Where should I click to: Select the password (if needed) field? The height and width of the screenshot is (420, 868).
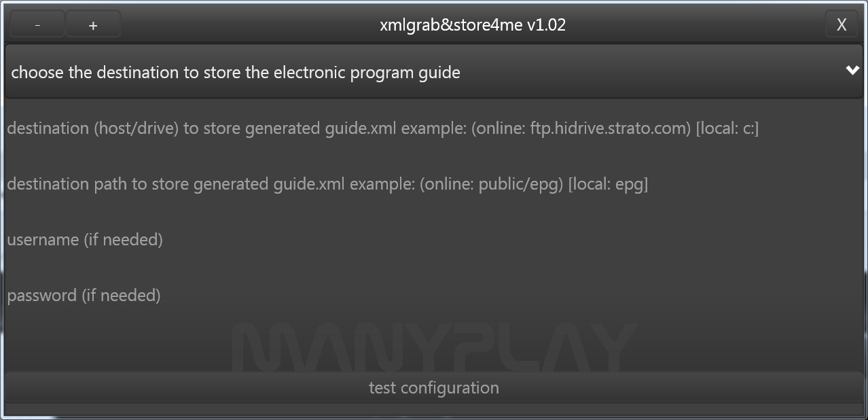click(x=434, y=296)
